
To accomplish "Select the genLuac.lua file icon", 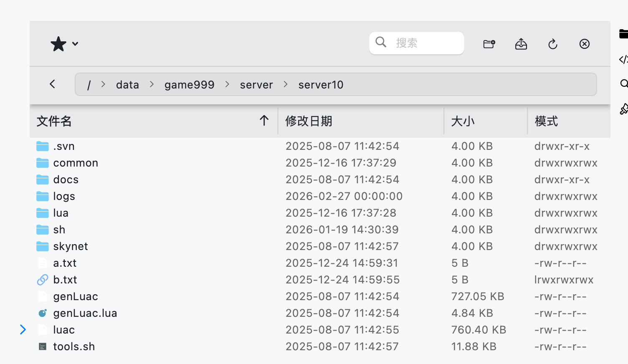I will coord(43,313).
